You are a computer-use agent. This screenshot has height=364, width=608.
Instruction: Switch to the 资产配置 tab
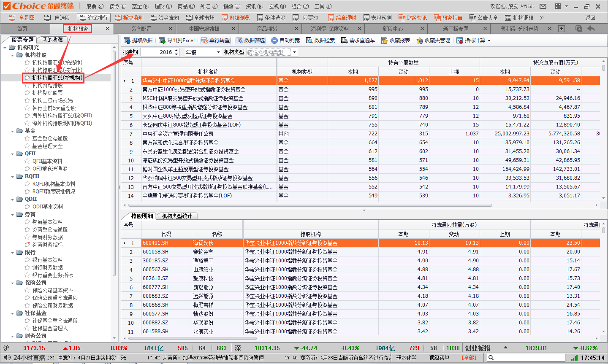click(141, 29)
